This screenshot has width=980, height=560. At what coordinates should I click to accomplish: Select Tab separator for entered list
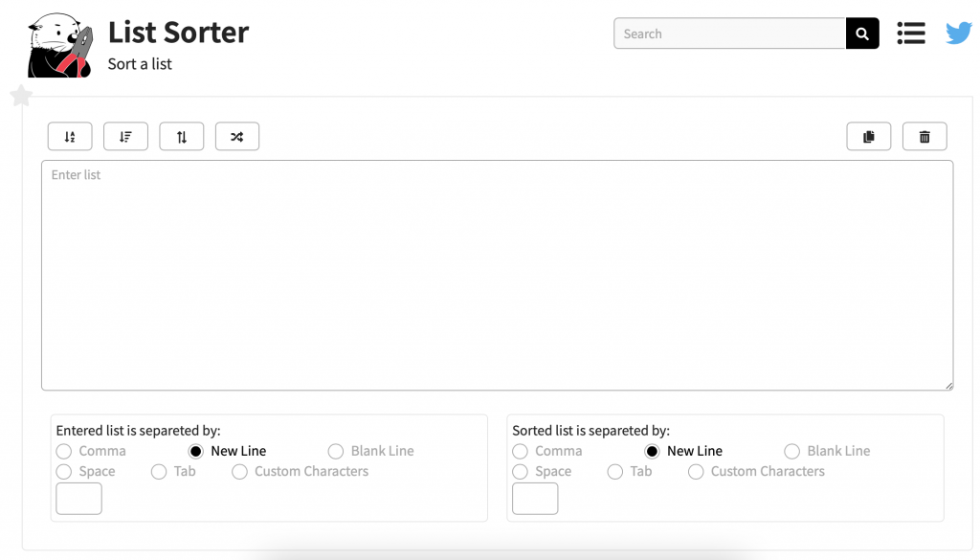158,471
